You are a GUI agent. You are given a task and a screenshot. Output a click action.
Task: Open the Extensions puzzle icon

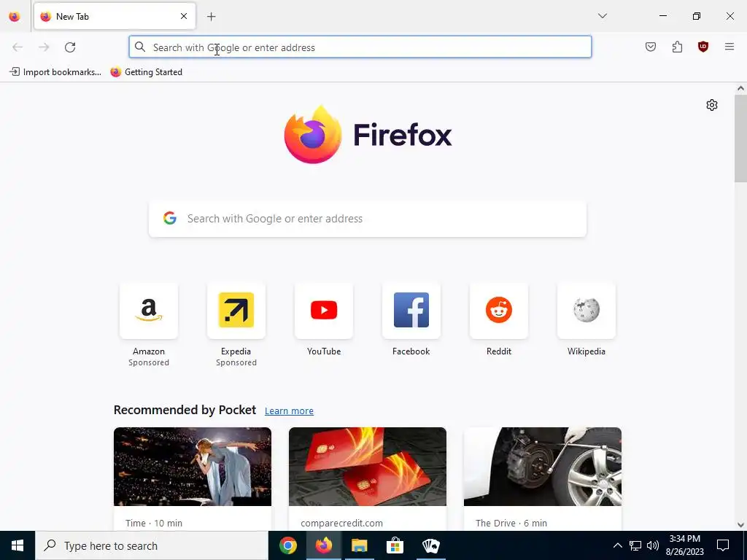coord(677,47)
